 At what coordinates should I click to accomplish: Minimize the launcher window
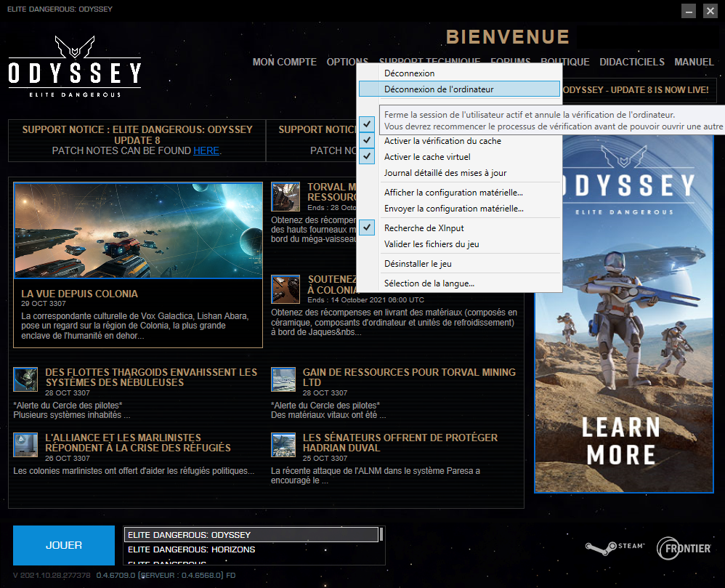click(689, 11)
